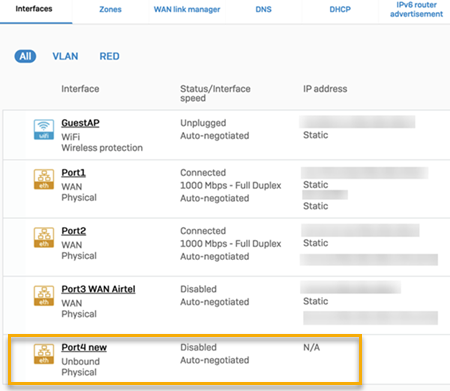Open the DHCP tab
The image size is (450, 391).
[340, 9]
